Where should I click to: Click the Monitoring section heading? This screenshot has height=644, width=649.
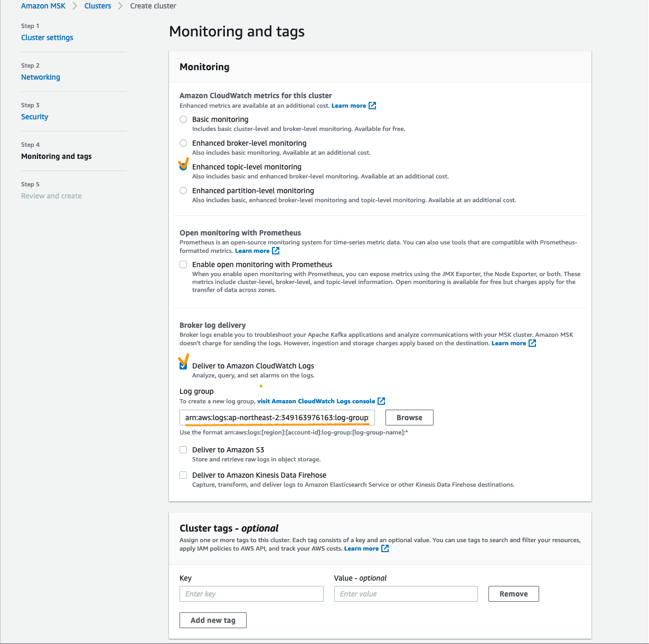[x=204, y=67]
